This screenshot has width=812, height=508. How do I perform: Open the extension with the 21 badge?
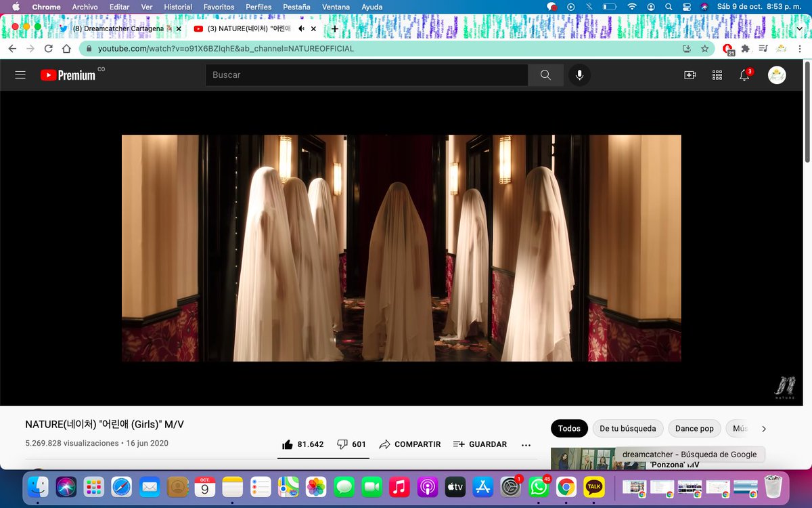click(728, 49)
